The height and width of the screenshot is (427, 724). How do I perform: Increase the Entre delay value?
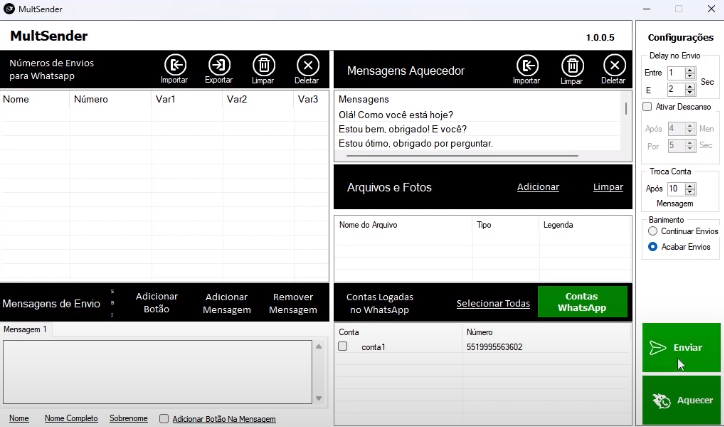coord(690,70)
